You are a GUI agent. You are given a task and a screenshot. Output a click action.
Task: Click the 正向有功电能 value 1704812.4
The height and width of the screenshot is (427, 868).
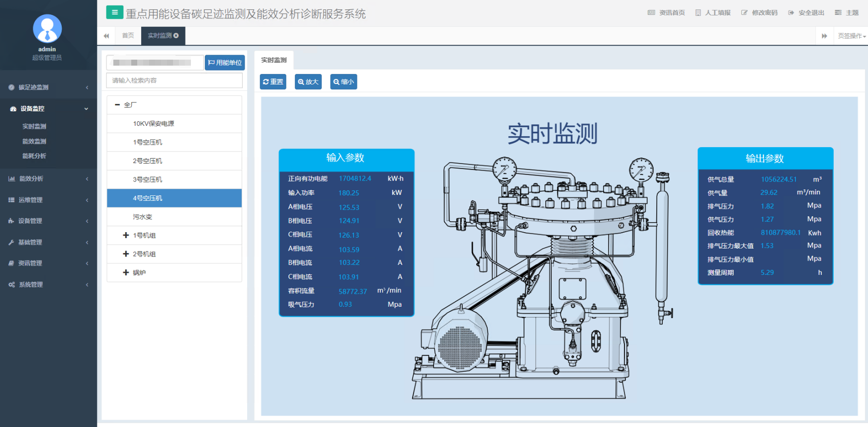click(355, 178)
